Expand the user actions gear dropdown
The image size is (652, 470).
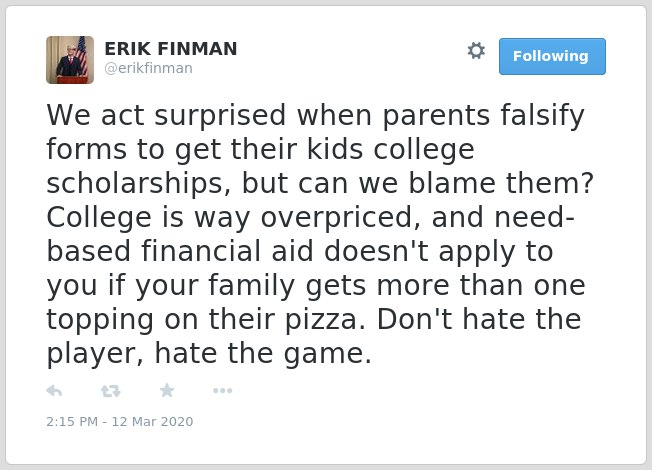(x=476, y=50)
